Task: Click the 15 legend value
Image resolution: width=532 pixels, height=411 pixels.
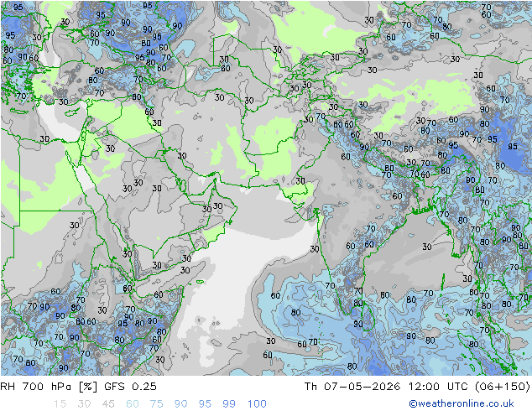Action: pos(60,404)
